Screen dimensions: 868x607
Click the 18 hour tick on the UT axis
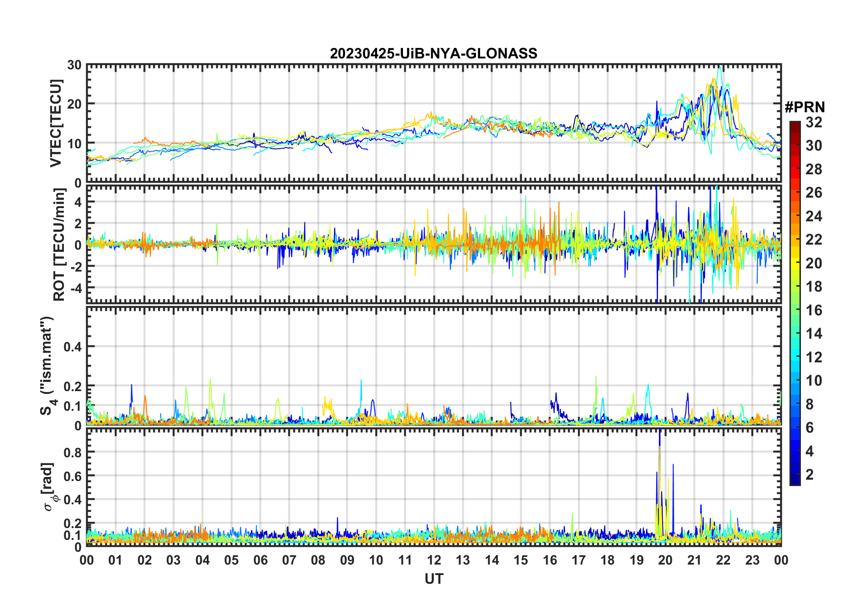[x=607, y=560]
